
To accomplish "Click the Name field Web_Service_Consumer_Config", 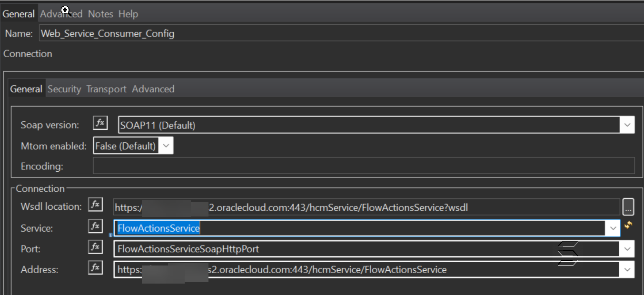I will (340, 34).
